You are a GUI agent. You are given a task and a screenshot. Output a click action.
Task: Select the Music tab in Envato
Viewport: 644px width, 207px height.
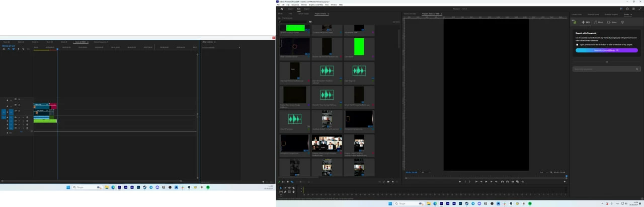click(598, 22)
